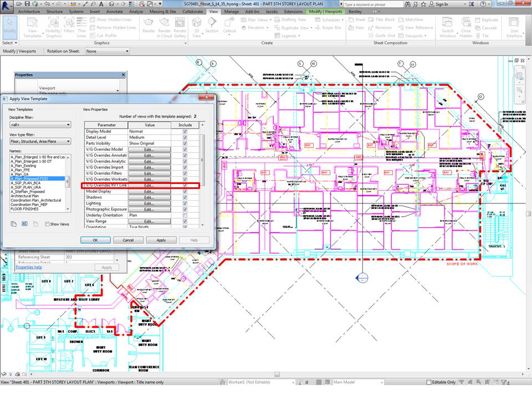Click the Edit button for Model Display
This screenshot has height=399, width=532.
pos(150,191)
